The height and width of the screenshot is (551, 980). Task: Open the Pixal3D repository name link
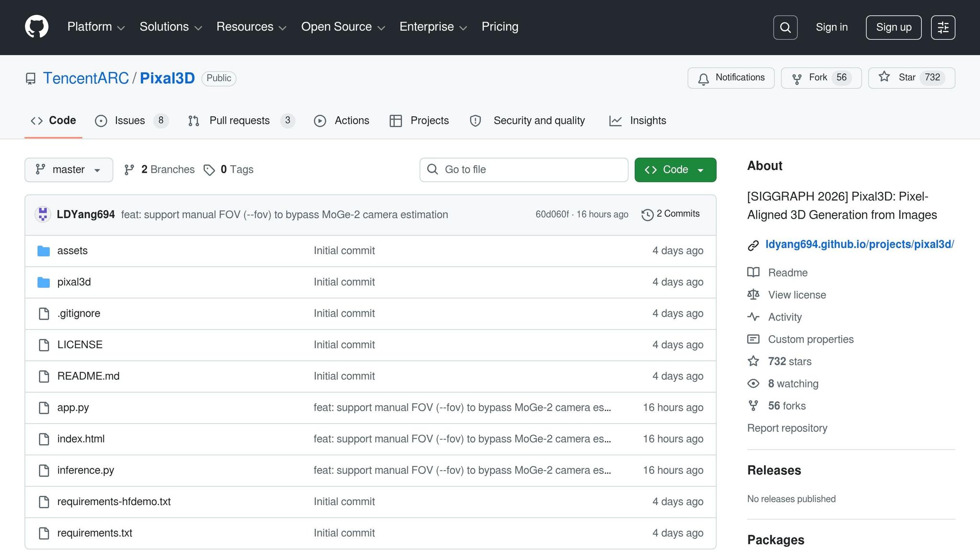167,78
